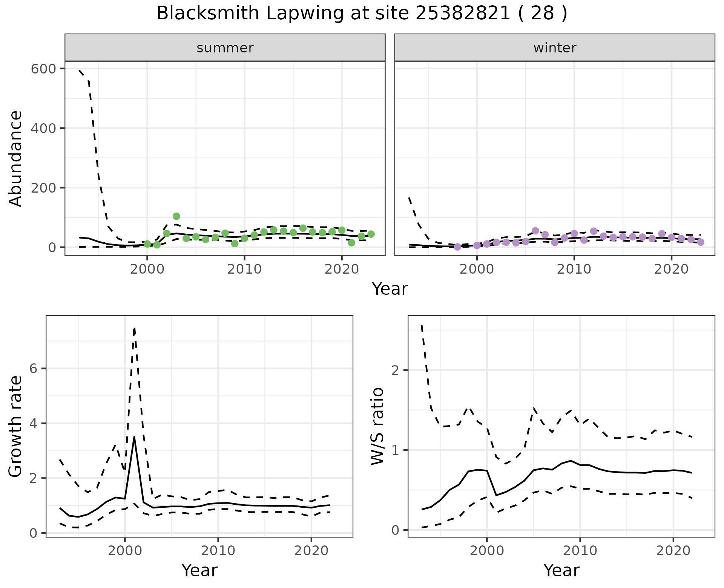This screenshot has width=724, height=588.
Task: Click the green summer data point at 2000
Action: (147, 244)
